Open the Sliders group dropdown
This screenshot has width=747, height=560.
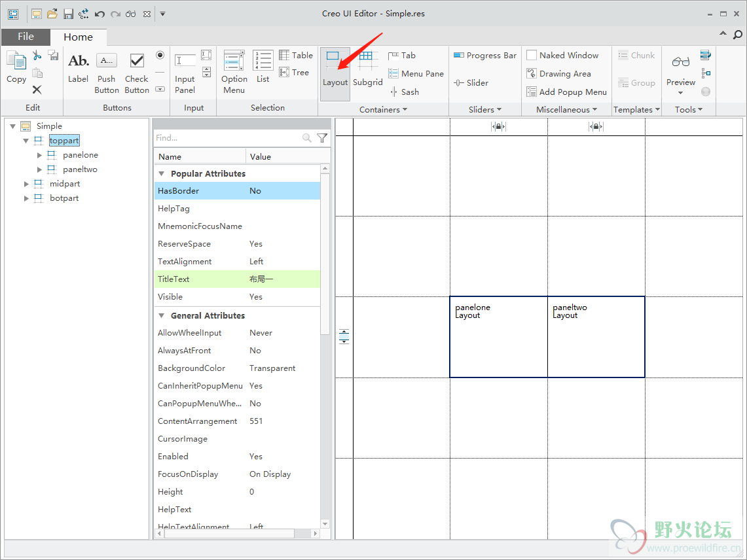point(485,109)
